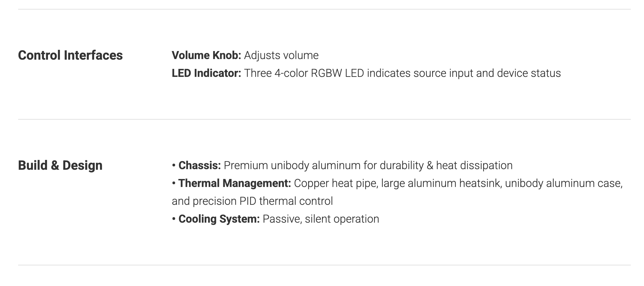
Task: Click 'Three 4-color RGBW LED' text
Action: coord(304,73)
